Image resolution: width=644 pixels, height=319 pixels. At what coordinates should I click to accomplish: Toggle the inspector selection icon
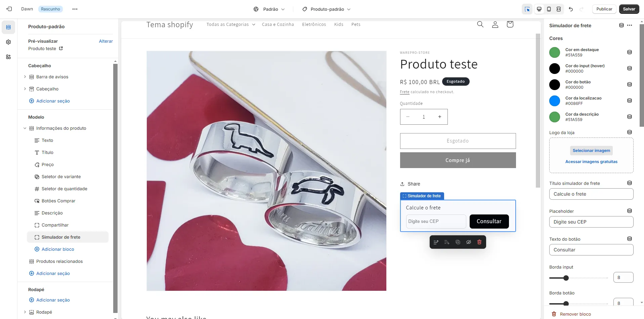(527, 9)
